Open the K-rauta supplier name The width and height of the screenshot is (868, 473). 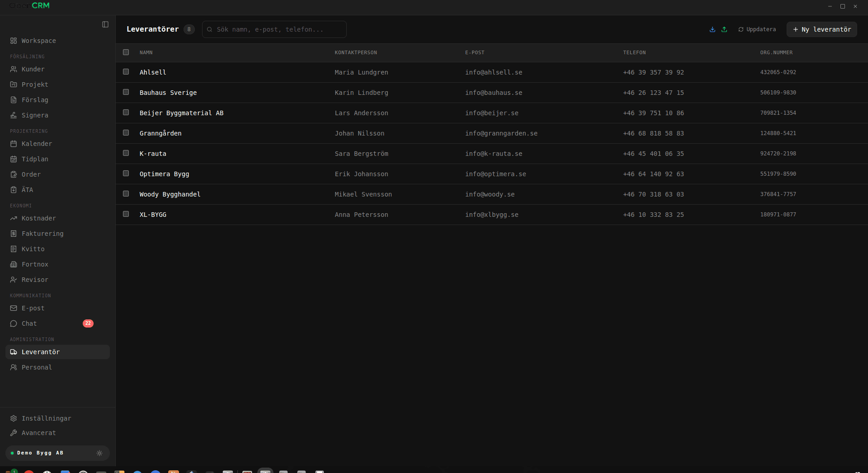(x=153, y=154)
